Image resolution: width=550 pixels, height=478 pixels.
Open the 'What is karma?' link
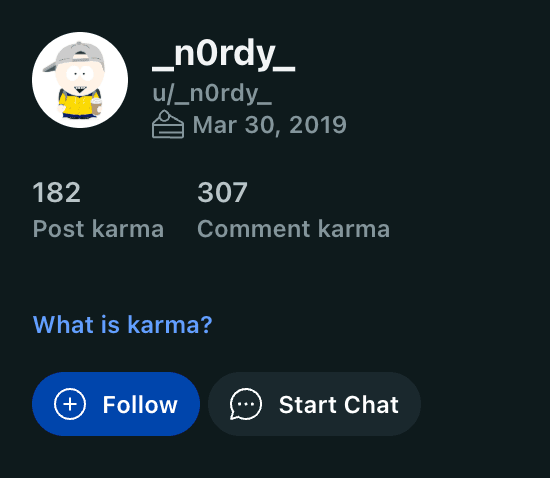point(122,324)
